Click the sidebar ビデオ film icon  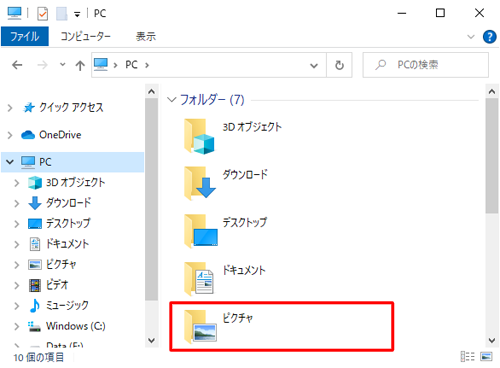pos(35,285)
